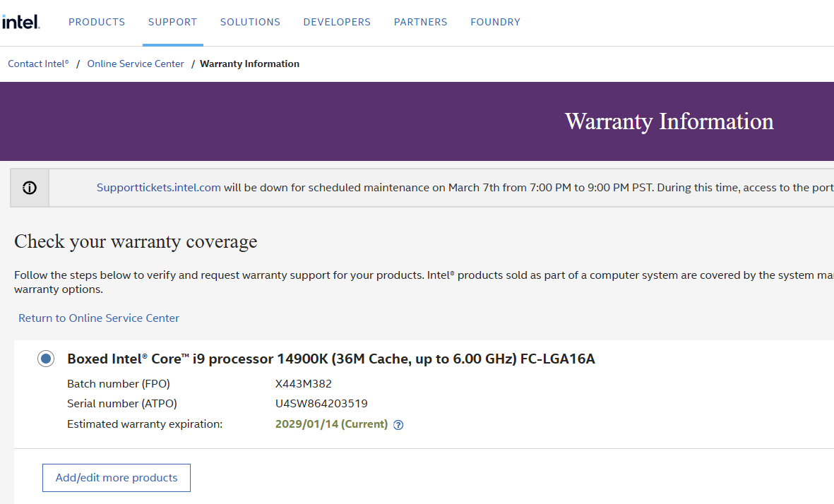The image size is (834, 504).
Task: Open the Online Service Center breadcrumb link
Action: [136, 64]
